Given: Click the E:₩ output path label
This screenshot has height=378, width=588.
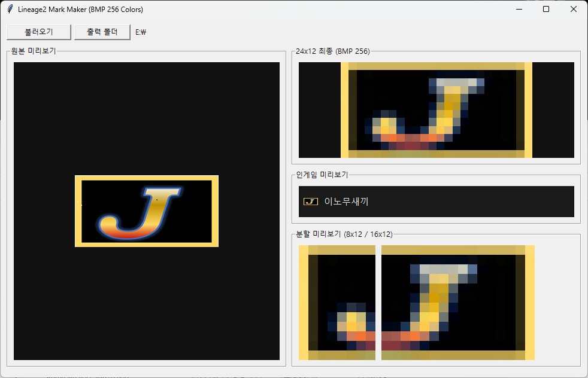Looking at the screenshot, I should click(x=141, y=32).
